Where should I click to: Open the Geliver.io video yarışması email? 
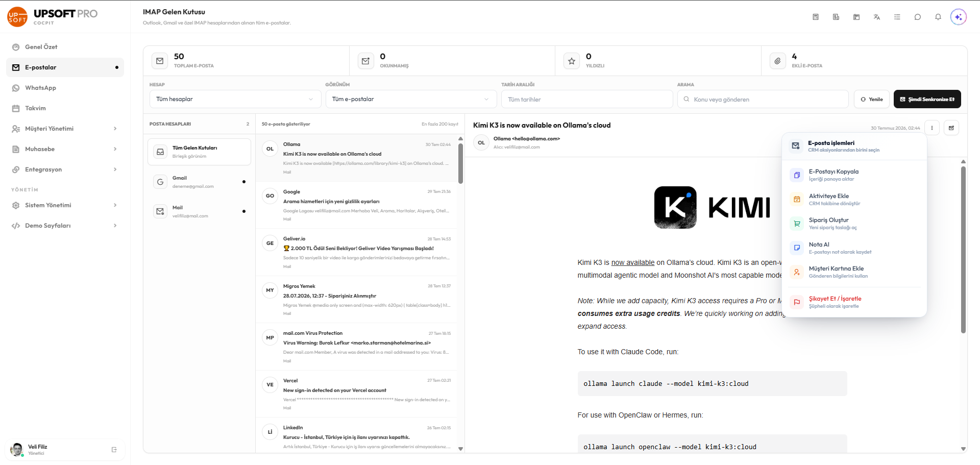coord(357,252)
